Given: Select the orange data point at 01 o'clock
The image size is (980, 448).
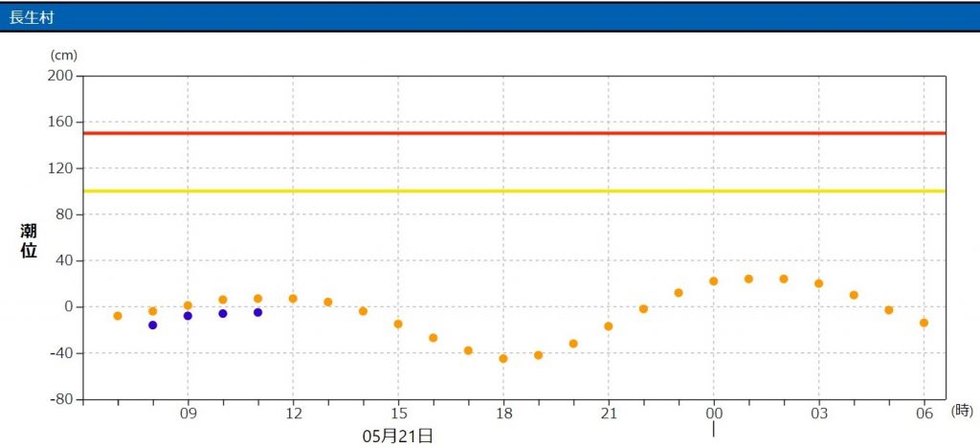Looking at the screenshot, I should click(x=748, y=280).
